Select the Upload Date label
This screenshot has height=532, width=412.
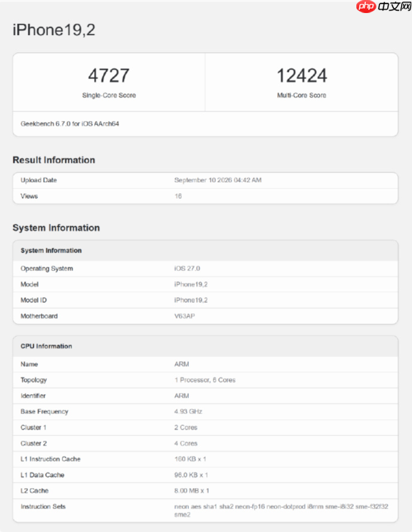click(x=38, y=180)
